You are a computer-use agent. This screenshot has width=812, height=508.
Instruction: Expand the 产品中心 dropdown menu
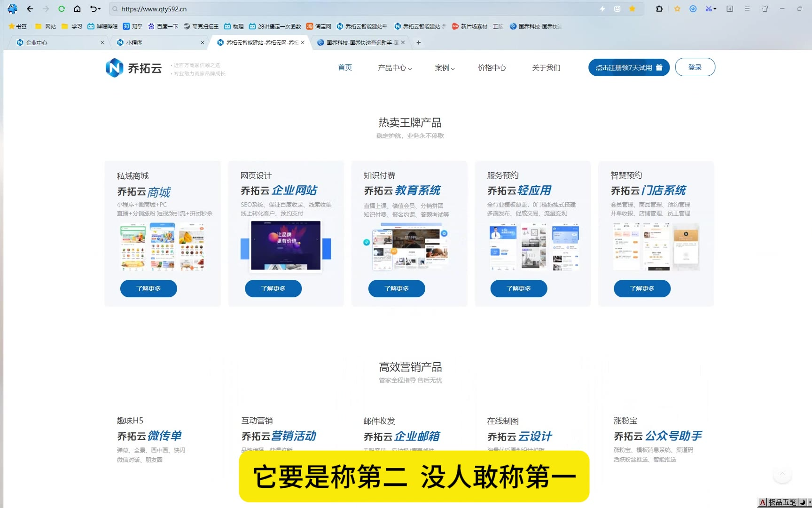tap(394, 68)
